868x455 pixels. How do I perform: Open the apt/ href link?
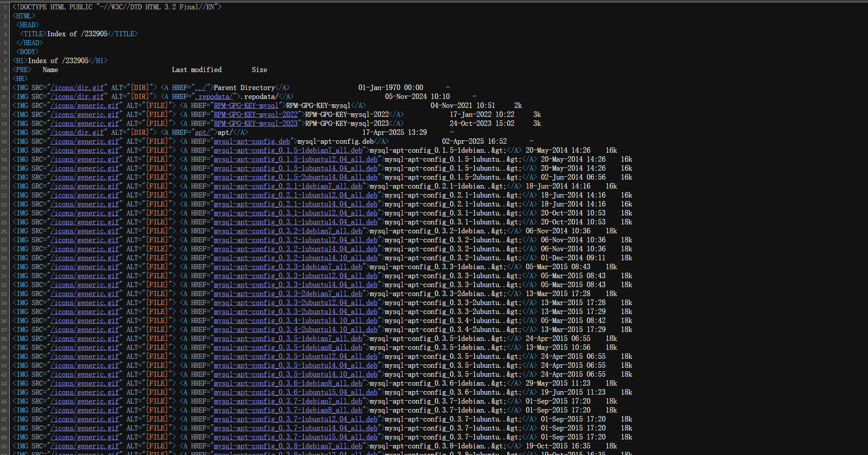[x=202, y=132]
